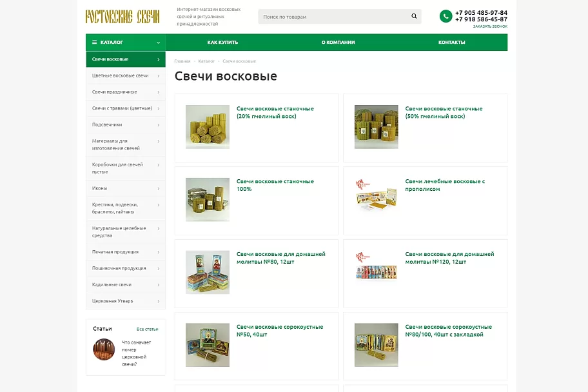Open Свечи восковые станочные (20% пчелиный воск)
The image size is (588, 392).
275,113
